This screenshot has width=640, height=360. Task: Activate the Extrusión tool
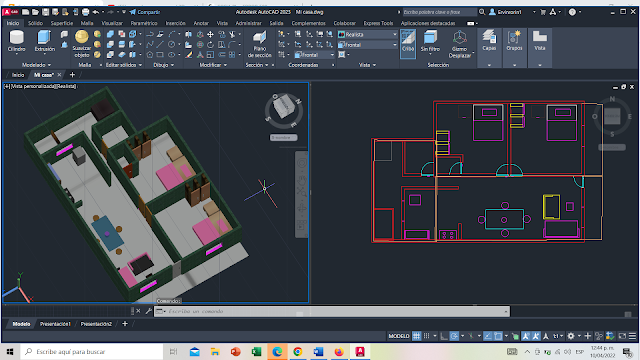point(44,41)
